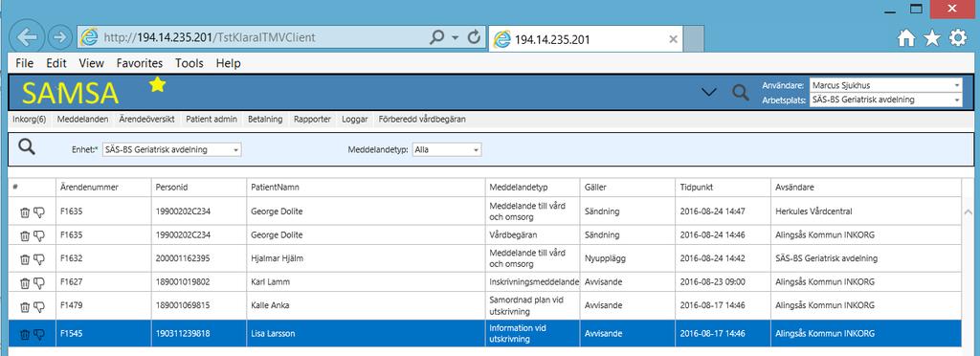This screenshot has width=980, height=356.
Task: Click thumbs-down icon on Kalle Anka row
Action: click(x=38, y=306)
